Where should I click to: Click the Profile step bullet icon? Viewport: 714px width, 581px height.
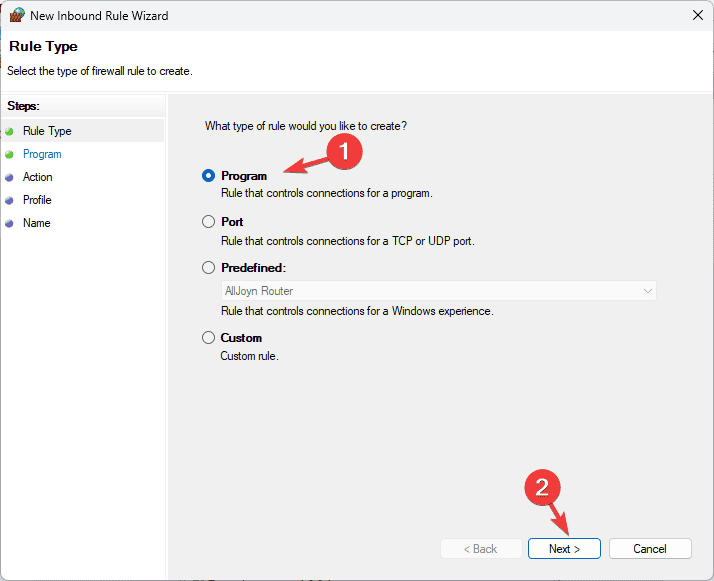coord(10,200)
